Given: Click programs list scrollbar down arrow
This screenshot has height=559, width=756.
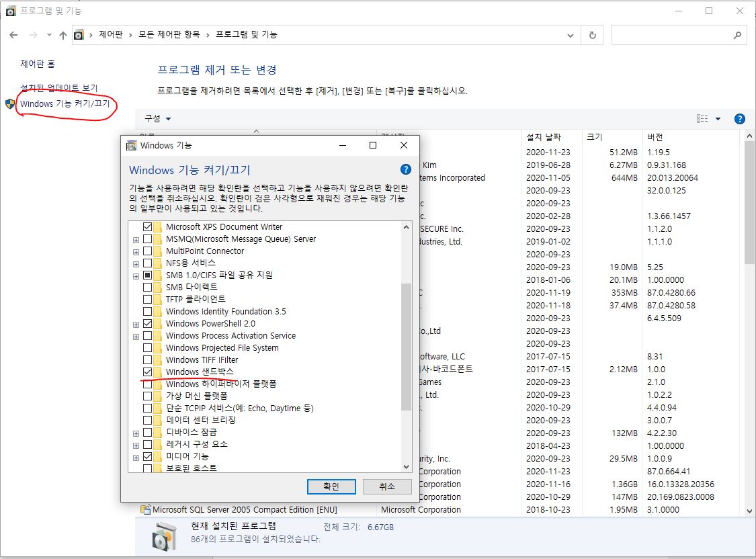Looking at the screenshot, I should (x=749, y=511).
